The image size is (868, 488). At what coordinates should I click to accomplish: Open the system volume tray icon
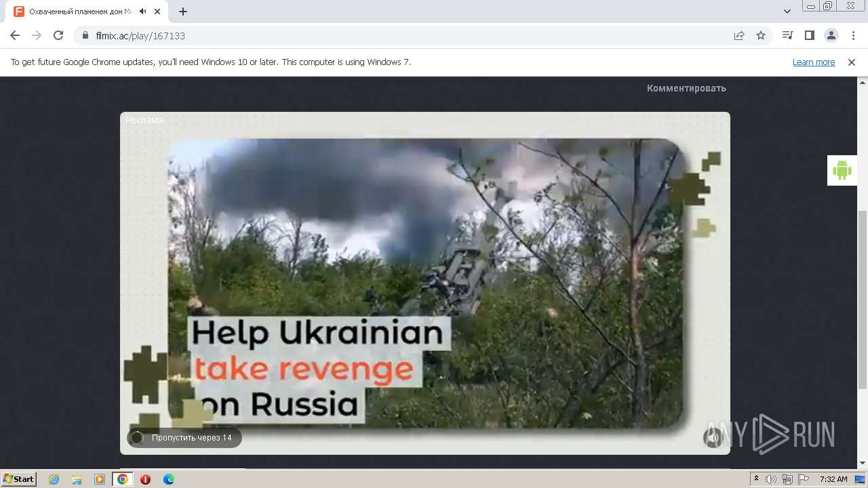pyautogui.click(x=772, y=479)
